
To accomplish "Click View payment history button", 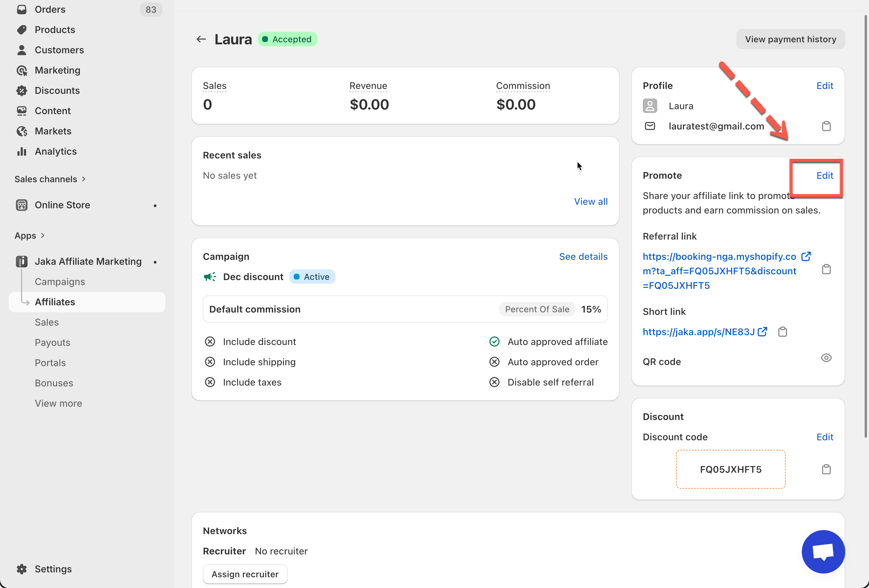I will point(791,39).
